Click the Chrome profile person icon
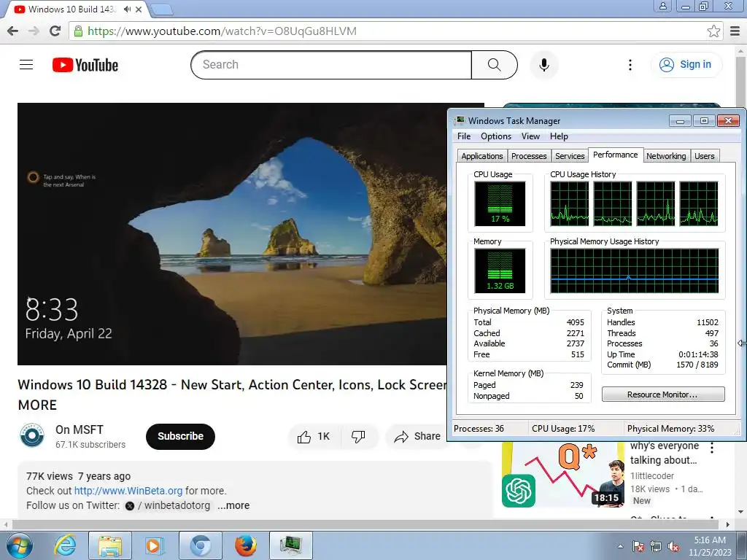 662,6
